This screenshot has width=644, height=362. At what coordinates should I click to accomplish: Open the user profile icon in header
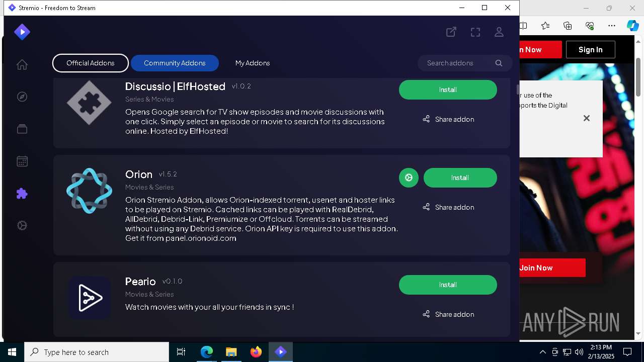(x=499, y=32)
